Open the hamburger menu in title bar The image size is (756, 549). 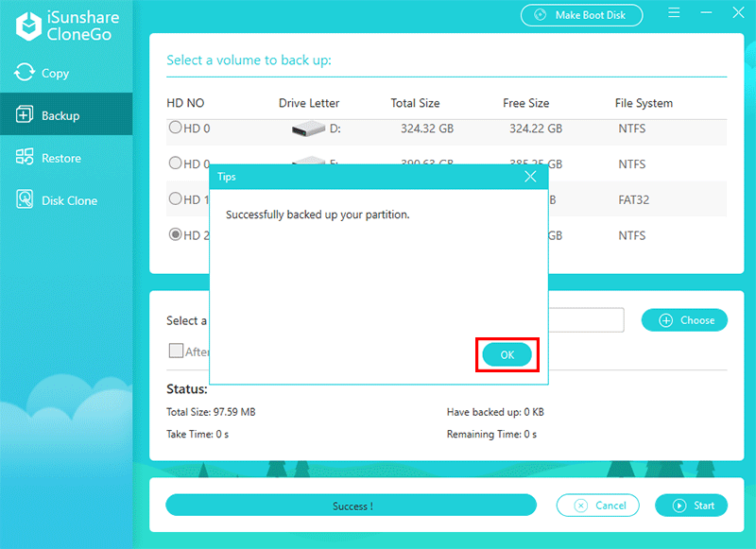point(675,13)
